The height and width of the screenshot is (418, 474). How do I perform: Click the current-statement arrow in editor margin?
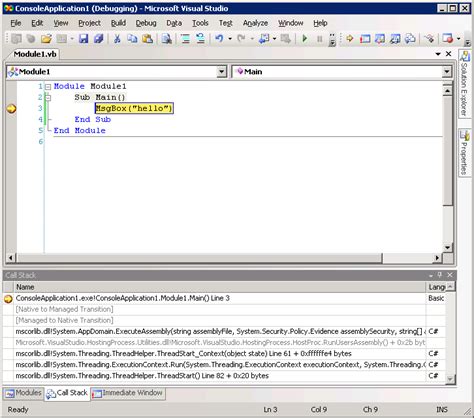[x=11, y=108]
